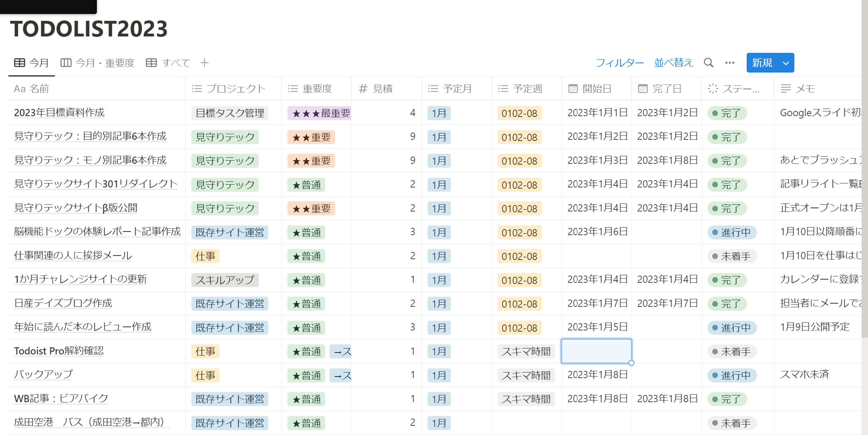Click the 開始日 calendar column header icon
868x435 pixels.
pyautogui.click(x=573, y=89)
